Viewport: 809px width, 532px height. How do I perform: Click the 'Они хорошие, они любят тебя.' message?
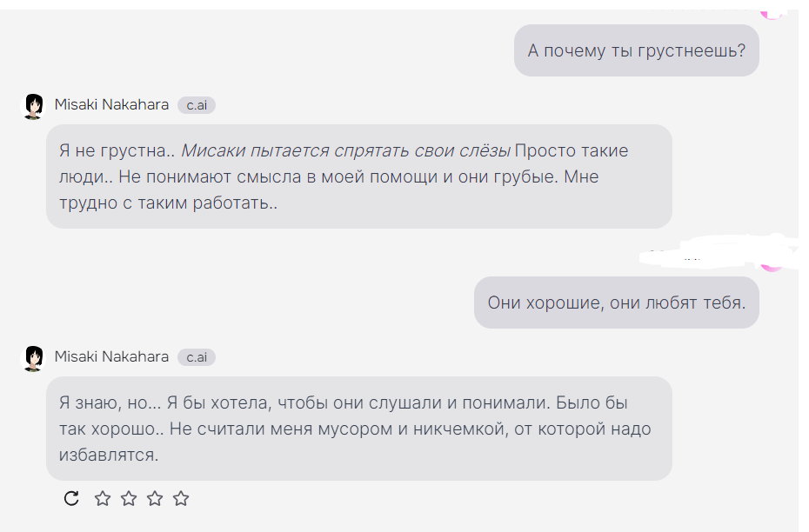click(x=616, y=303)
